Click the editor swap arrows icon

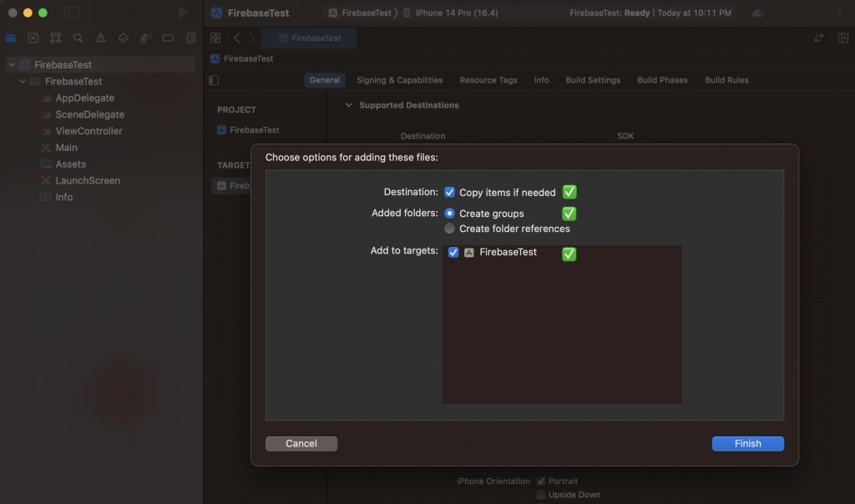818,38
